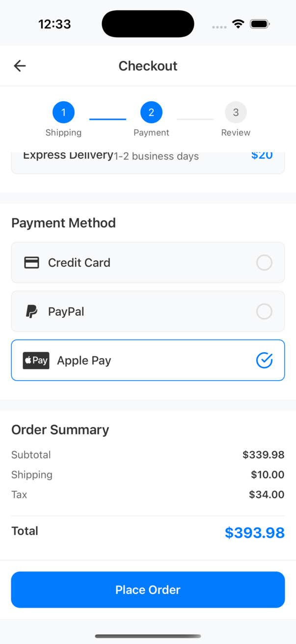Viewport: 296px width, 644px height.
Task: Select the Credit Card radio button
Action: [264, 263]
